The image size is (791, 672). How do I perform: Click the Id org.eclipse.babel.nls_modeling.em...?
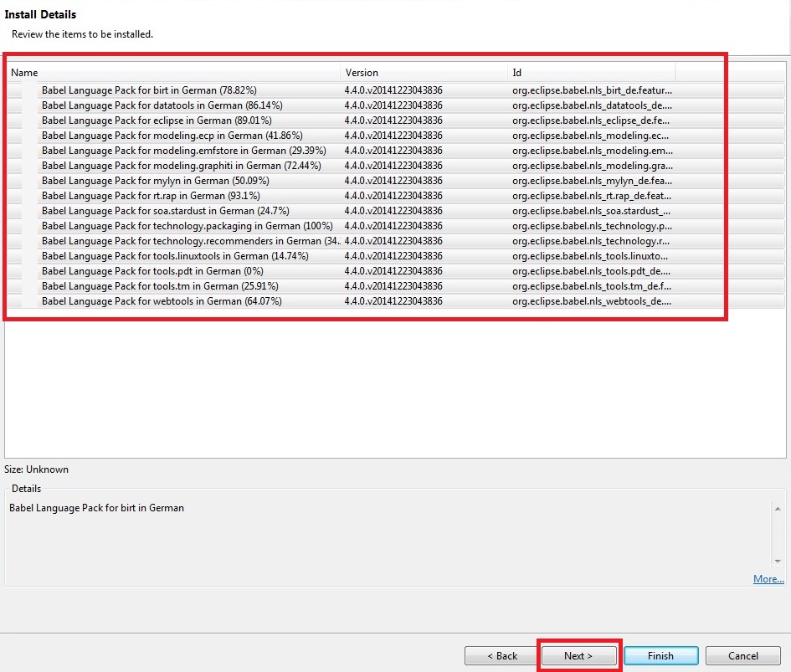click(593, 151)
